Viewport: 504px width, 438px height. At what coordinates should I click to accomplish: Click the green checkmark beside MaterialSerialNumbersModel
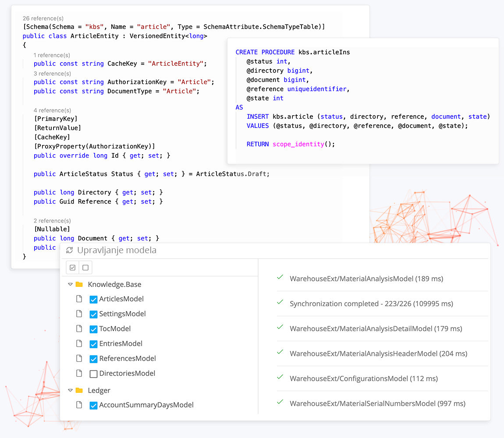[x=280, y=403]
